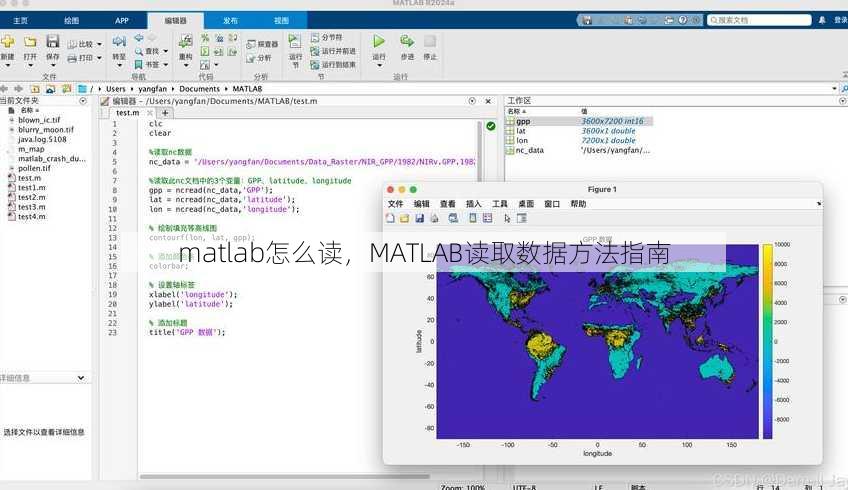Click the notification bell icon
Screen dimensions: 848x490
[x=822, y=20]
